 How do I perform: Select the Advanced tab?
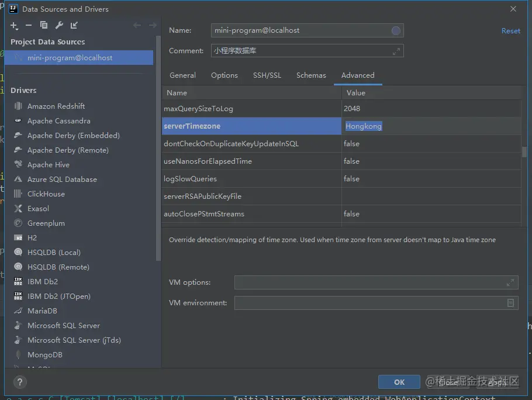(358, 75)
